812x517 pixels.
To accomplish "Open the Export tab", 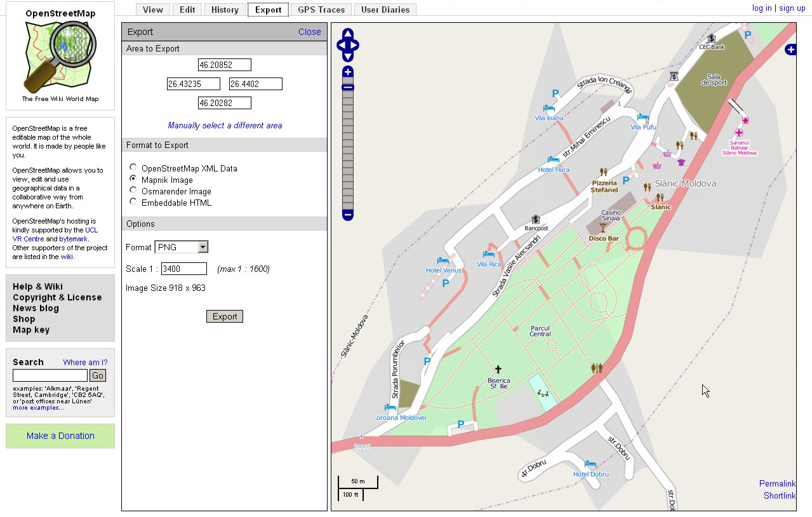I will point(268,10).
